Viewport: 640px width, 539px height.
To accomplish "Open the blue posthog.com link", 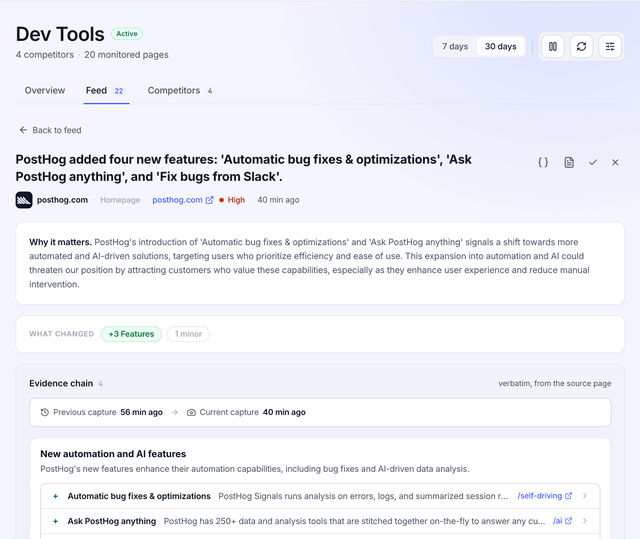I will pyautogui.click(x=177, y=200).
